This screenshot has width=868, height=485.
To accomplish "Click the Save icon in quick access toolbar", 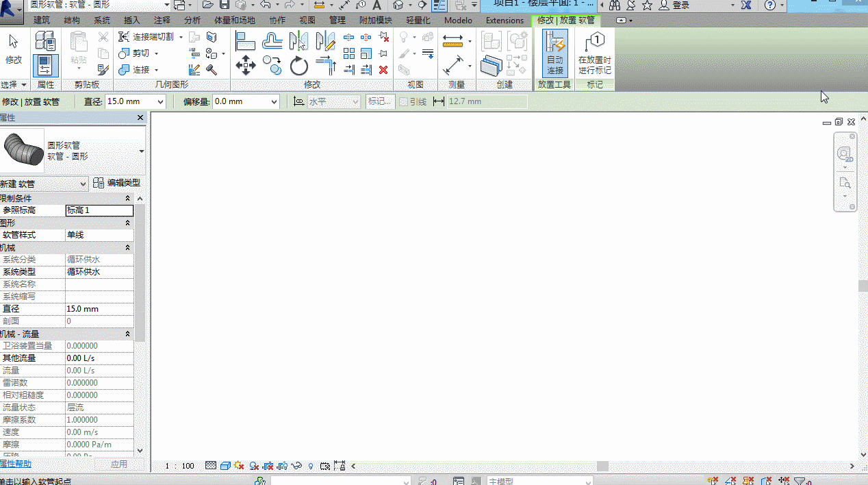I will [x=225, y=5].
